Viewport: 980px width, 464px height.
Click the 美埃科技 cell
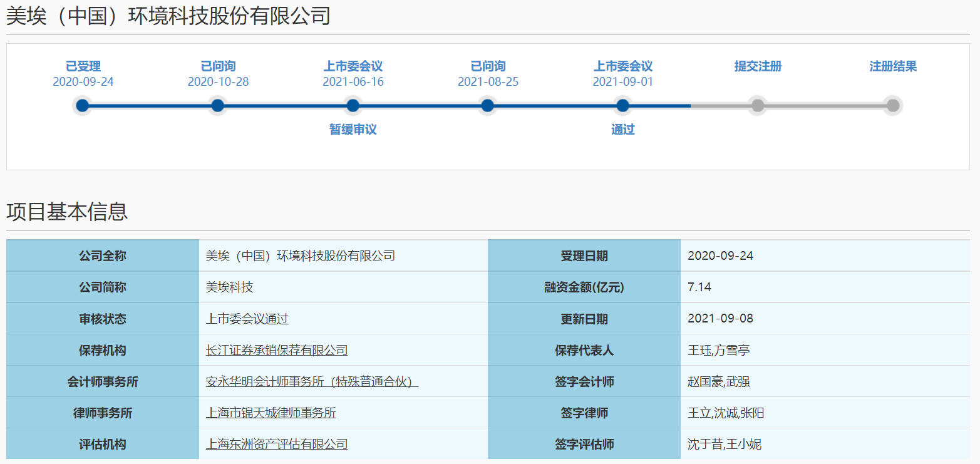coord(343,287)
